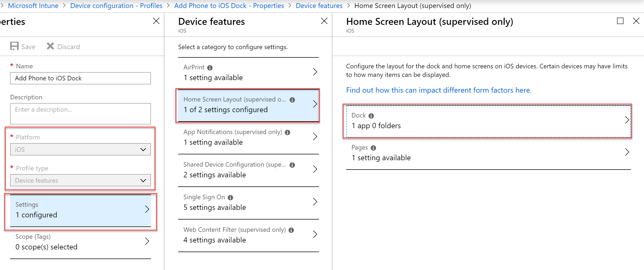Expand AirPrint category chevron
The height and width of the screenshot is (270, 644).
coord(315,72)
